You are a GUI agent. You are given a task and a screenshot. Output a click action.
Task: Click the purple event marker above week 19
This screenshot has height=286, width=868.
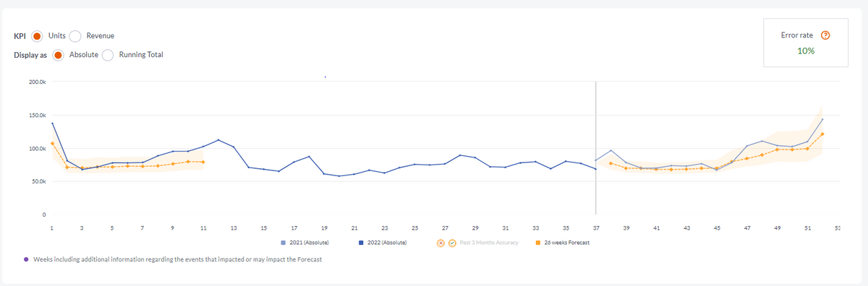pyautogui.click(x=325, y=77)
